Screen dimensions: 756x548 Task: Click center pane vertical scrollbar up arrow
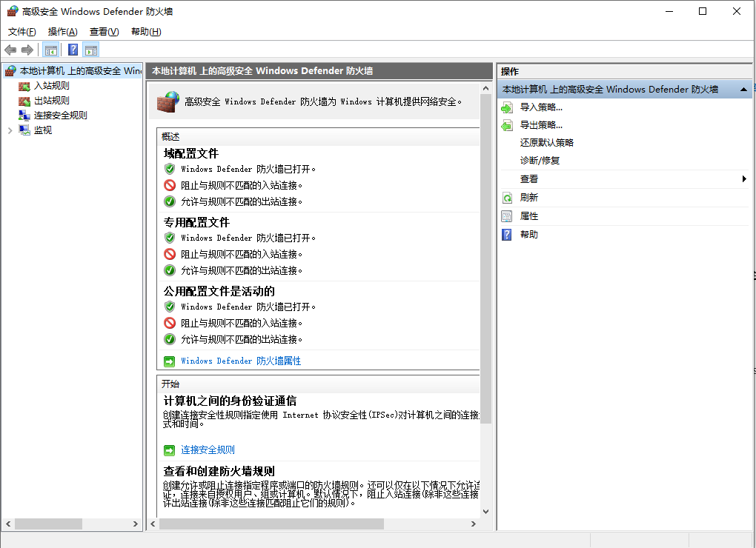click(485, 89)
